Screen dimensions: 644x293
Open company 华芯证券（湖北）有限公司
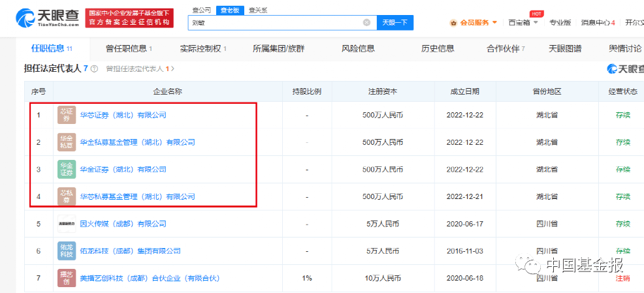coord(123,116)
